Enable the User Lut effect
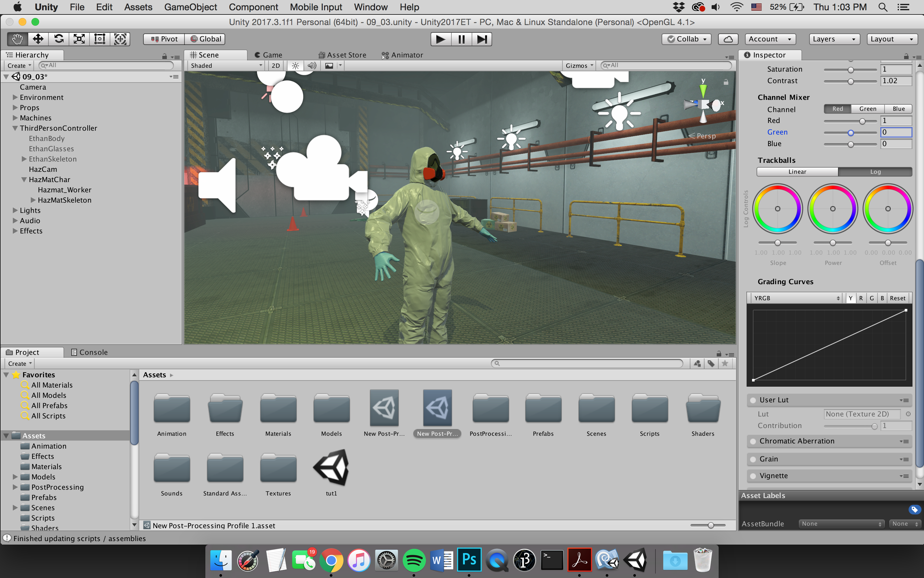This screenshot has width=924, height=578. [753, 400]
